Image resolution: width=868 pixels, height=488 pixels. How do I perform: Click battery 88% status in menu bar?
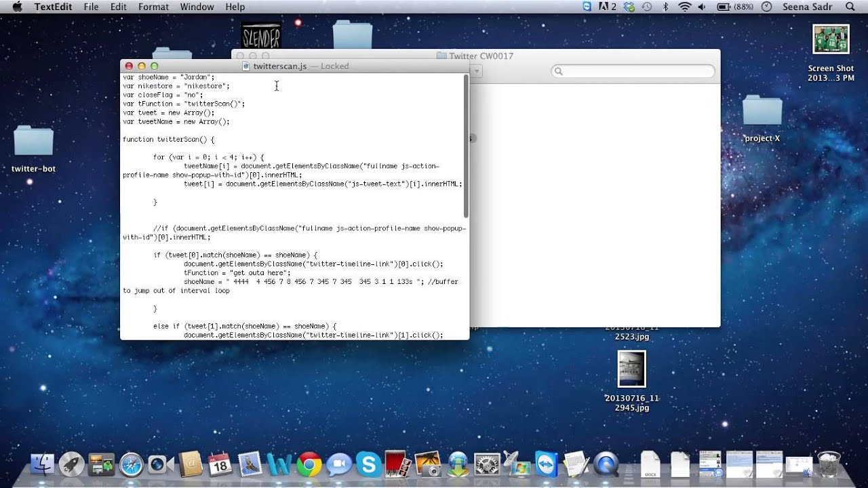click(736, 7)
